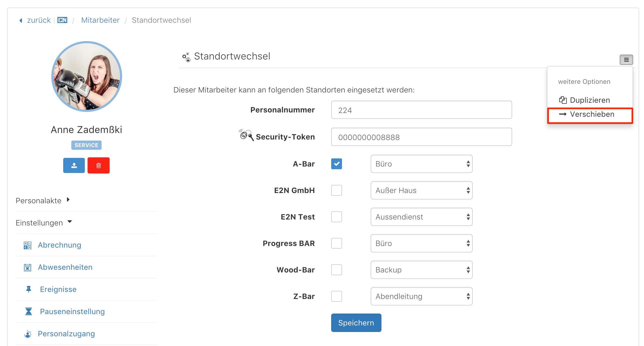This screenshot has height=346, width=644.
Task: Open the Abwesenheiten link
Action: click(x=65, y=267)
